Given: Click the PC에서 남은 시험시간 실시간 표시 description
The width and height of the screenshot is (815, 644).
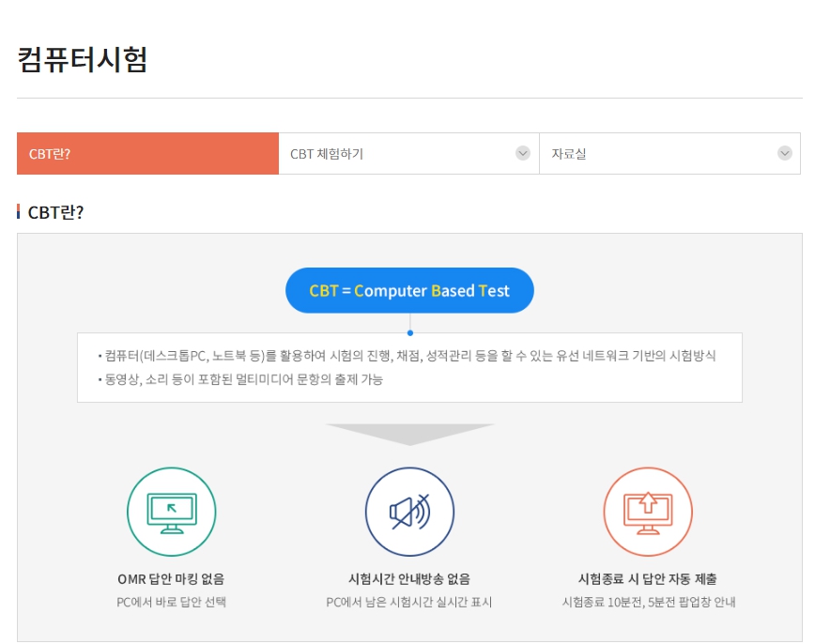Looking at the screenshot, I should point(409,602).
